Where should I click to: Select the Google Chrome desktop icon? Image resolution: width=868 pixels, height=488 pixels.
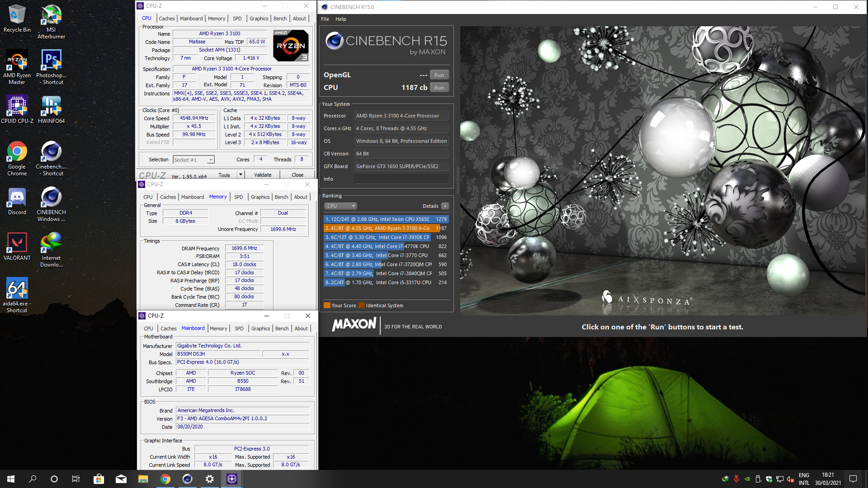pyautogui.click(x=17, y=159)
